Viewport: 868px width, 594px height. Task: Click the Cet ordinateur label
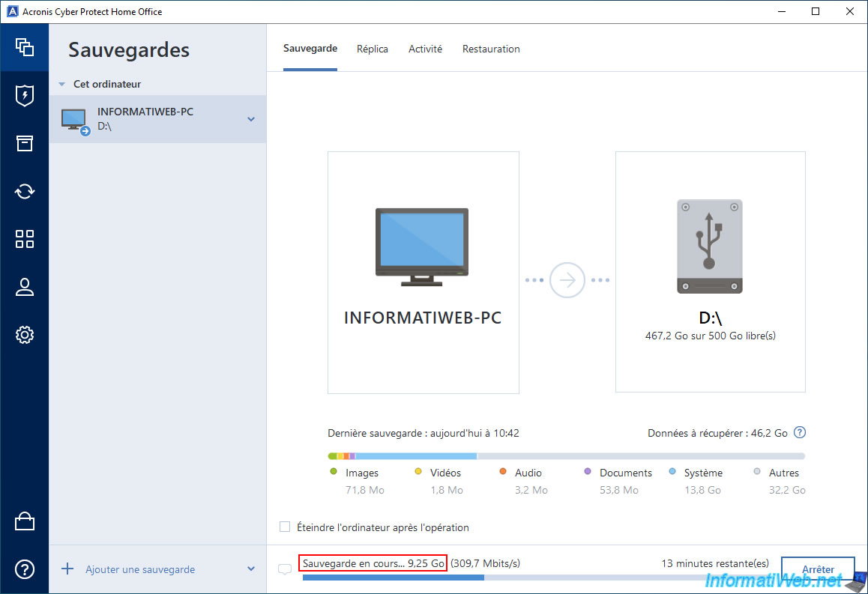[107, 84]
